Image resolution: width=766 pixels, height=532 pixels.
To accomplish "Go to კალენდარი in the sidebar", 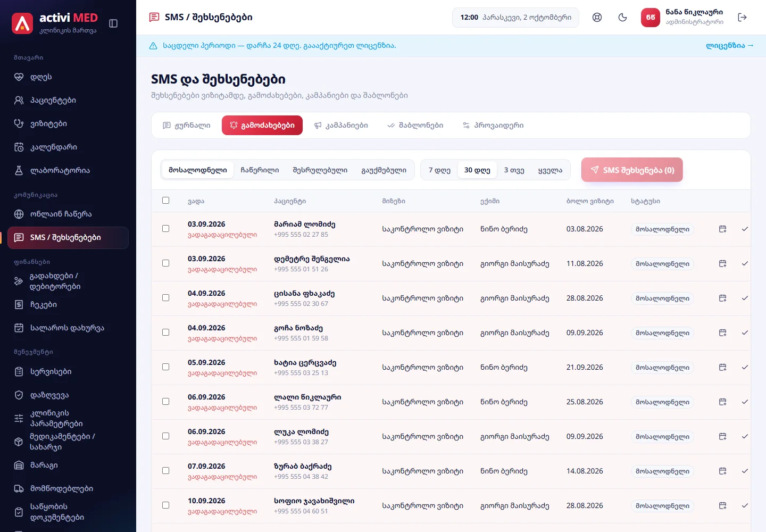I will click(x=68, y=147).
